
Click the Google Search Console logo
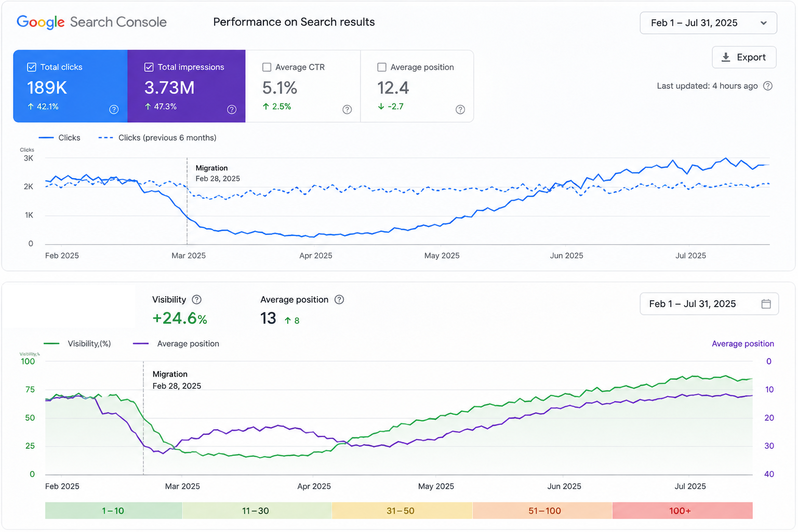click(x=91, y=22)
